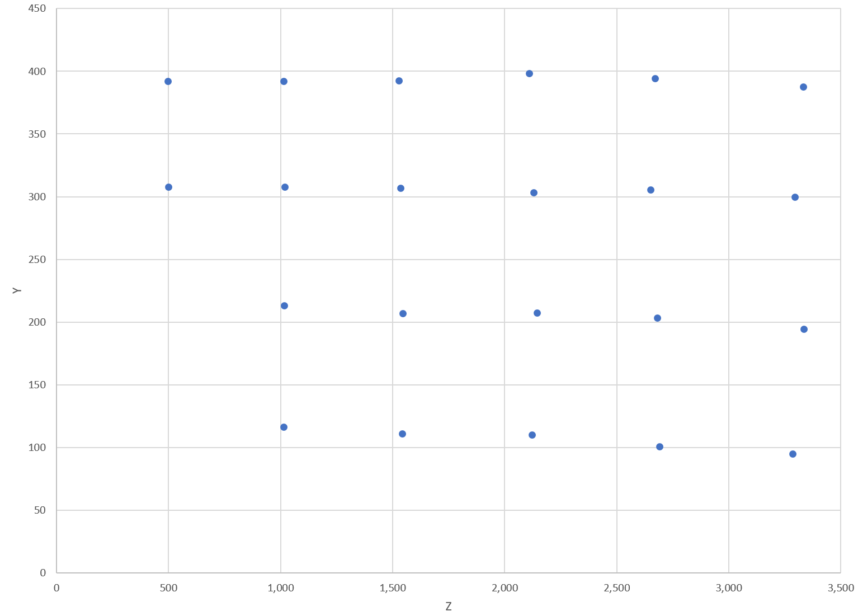Click the lowest data point near Z=3,285, Y=95

[793, 454]
